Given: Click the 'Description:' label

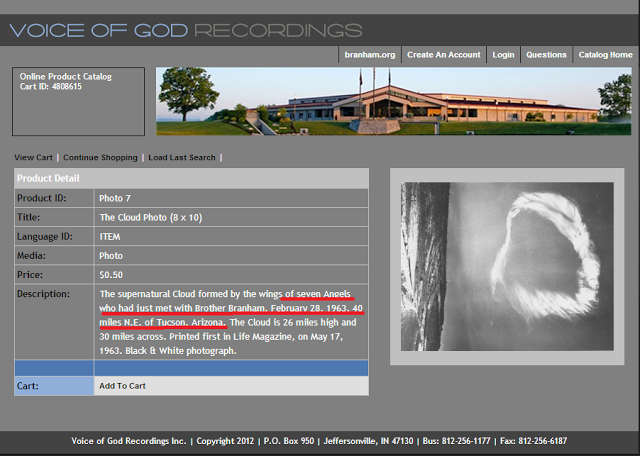Looking at the screenshot, I should point(43,294).
